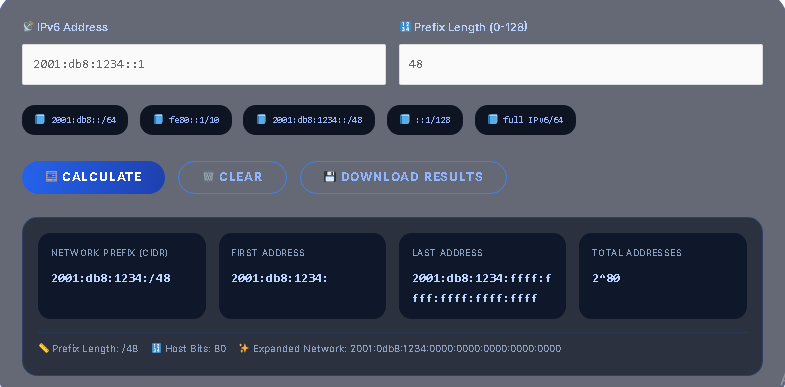
Task: Select the Last Address value ending ffff
Action: [x=482, y=288]
